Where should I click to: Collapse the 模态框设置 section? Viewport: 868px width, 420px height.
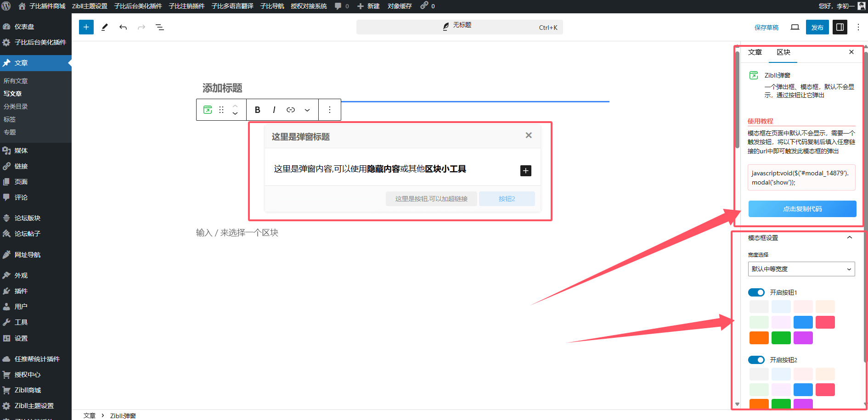pyautogui.click(x=850, y=238)
